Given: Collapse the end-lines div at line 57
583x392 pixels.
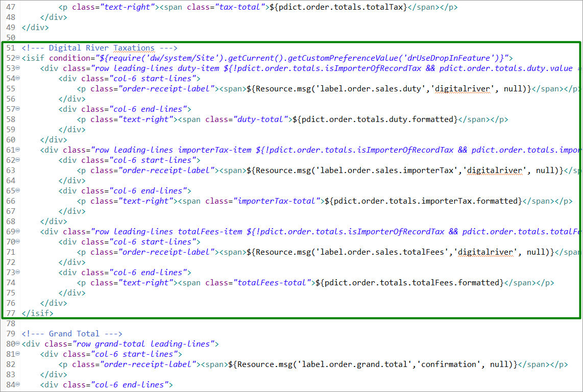Looking at the screenshot, I should tap(17, 109).
